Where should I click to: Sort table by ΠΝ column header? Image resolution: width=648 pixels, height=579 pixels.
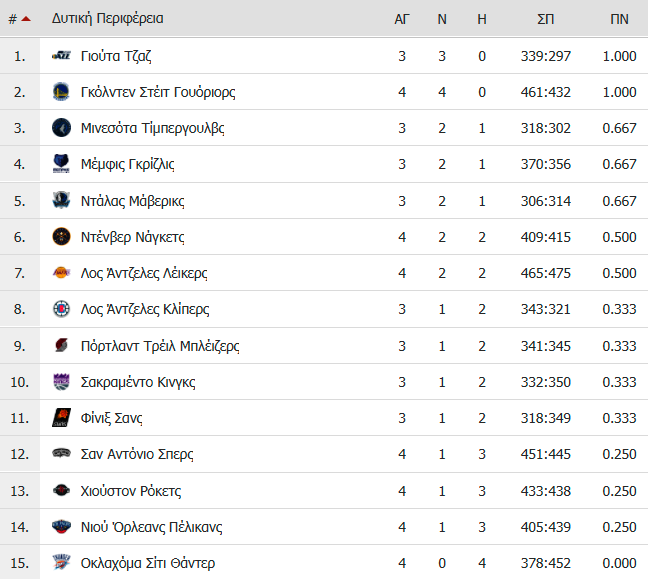(619, 19)
